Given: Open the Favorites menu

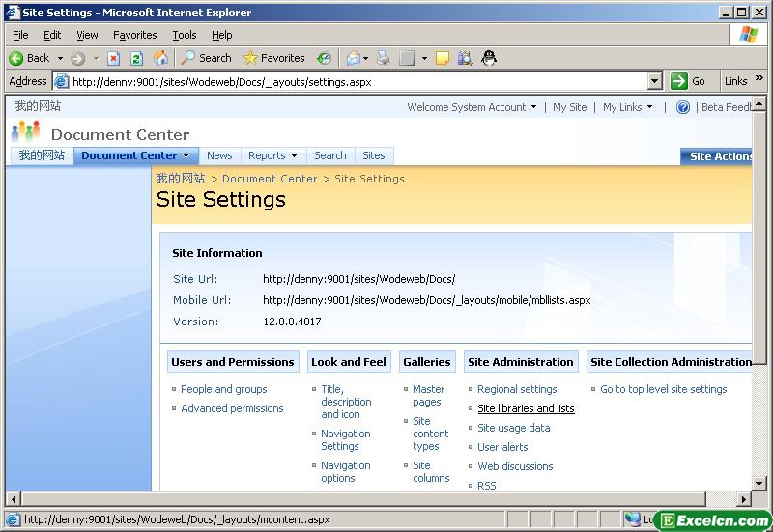Looking at the screenshot, I should coord(134,35).
